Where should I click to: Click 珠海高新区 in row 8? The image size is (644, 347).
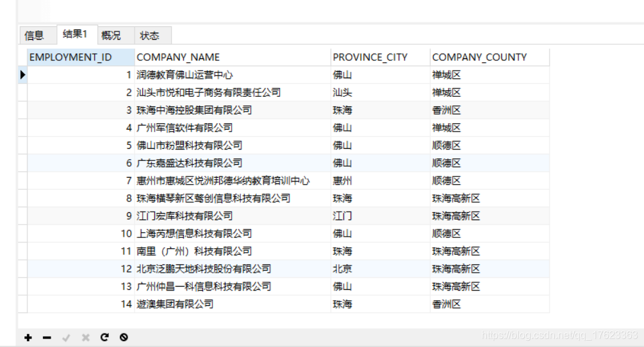(x=490, y=199)
